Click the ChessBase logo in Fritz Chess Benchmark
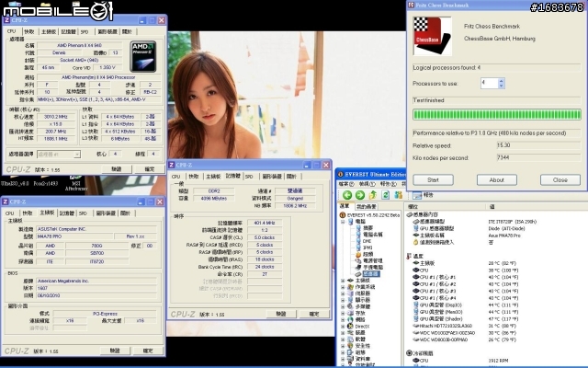The height and width of the screenshot is (368, 588). pos(432,36)
